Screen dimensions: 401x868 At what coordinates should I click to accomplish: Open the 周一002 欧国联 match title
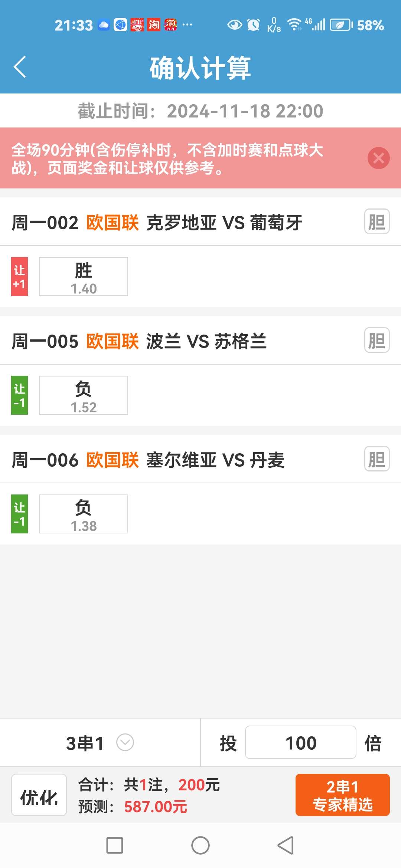coord(157,223)
